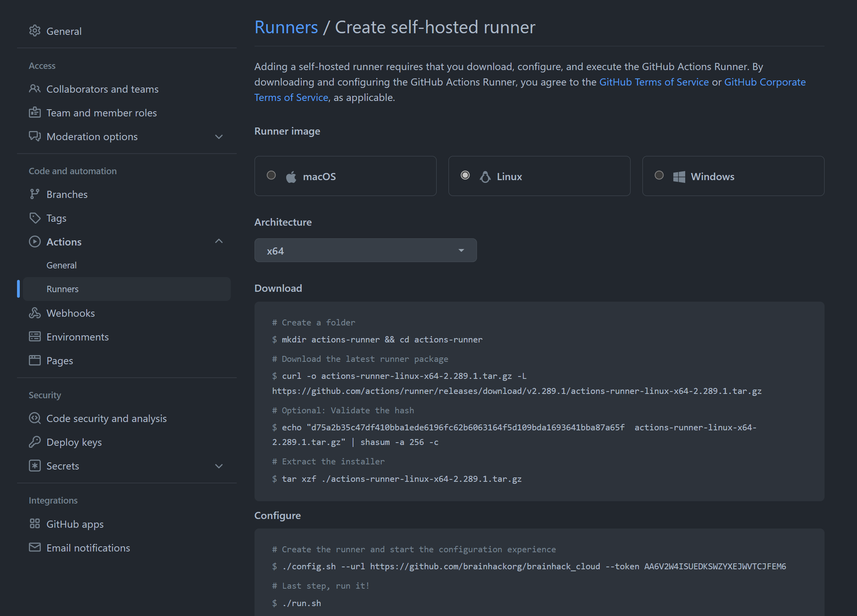Click the Runners breadcrumb link

[x=286, y=27]
